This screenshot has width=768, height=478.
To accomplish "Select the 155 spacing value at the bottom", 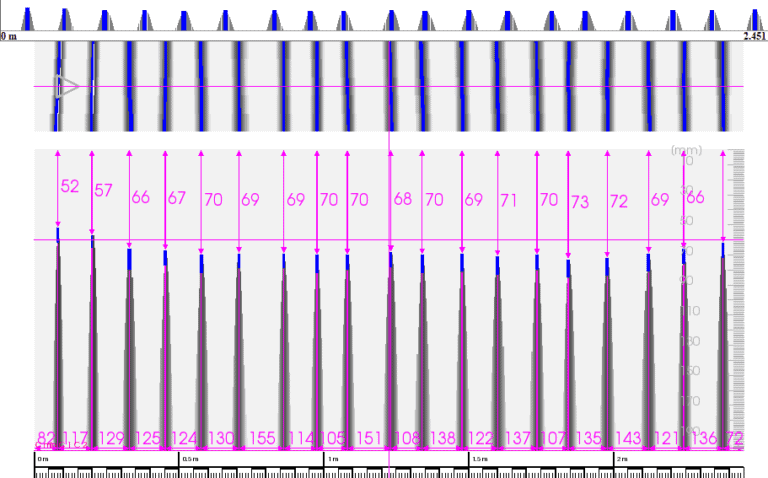I will pos(263,438).
